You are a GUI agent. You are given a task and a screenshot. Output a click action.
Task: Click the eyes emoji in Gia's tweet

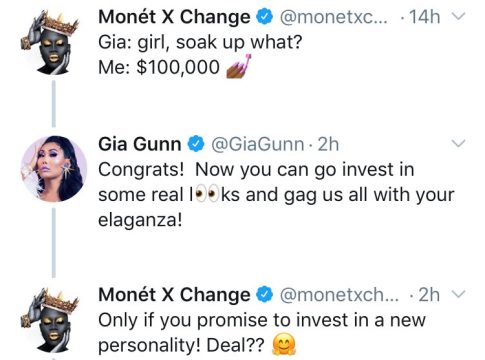click(207, 194)
